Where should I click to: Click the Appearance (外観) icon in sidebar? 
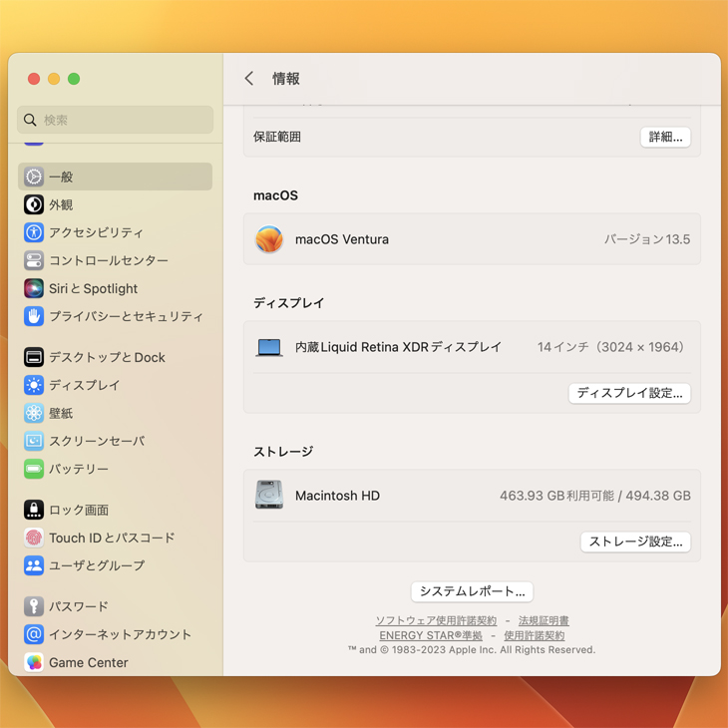pos(34,204)
